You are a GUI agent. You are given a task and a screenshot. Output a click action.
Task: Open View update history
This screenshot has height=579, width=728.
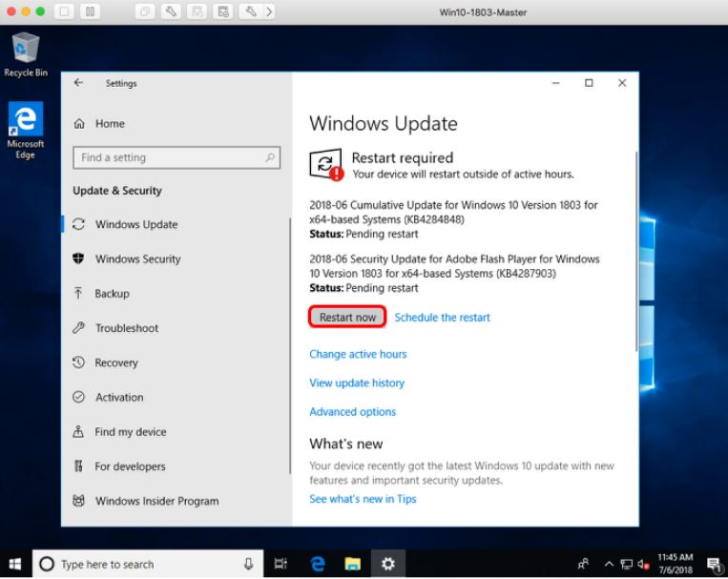pyautogui.click(x=357, y=383)
